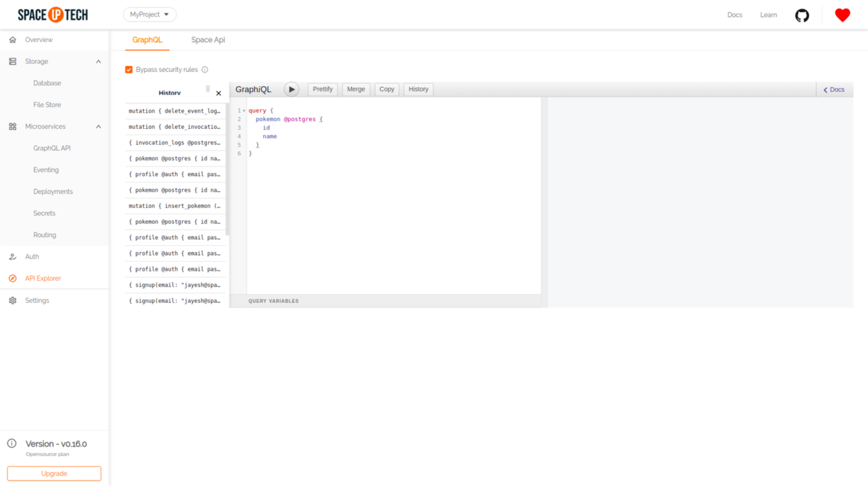Screen dimensions: 868x488
Task: Click the Upgrade button
Action: pyautogui.click(x=54, y=473)
